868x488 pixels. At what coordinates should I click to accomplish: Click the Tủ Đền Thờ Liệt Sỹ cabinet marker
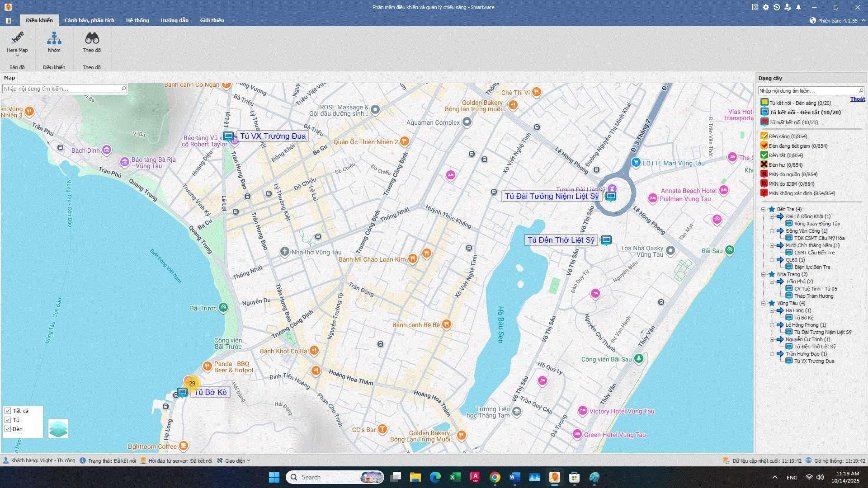pos(606,240)
